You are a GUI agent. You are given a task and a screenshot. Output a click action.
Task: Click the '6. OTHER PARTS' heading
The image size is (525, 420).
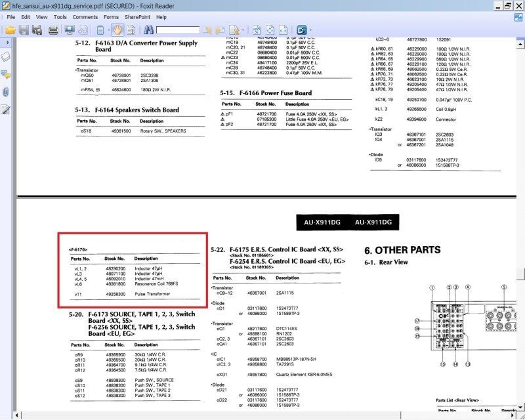(x=402, y=250)
